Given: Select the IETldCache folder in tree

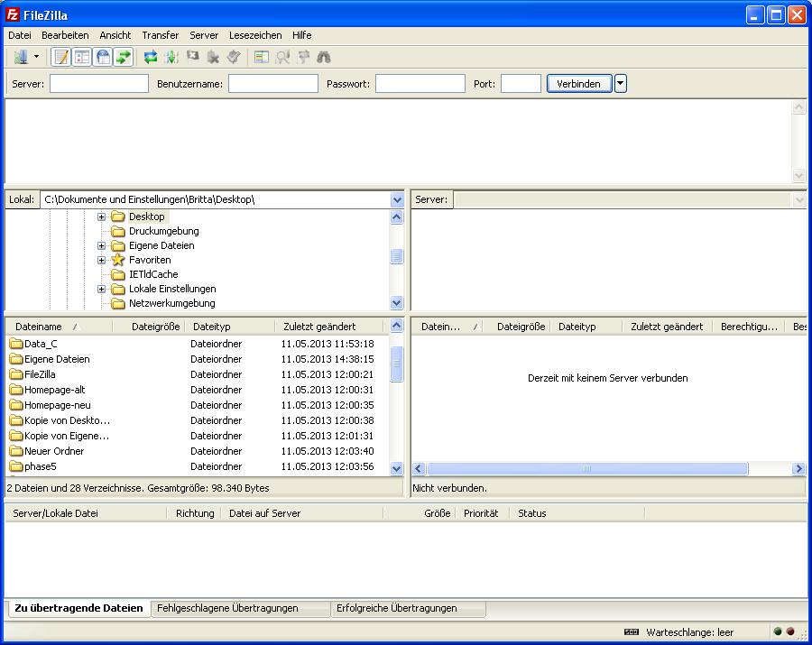Looking at the screenshot, I should point(153,275).
